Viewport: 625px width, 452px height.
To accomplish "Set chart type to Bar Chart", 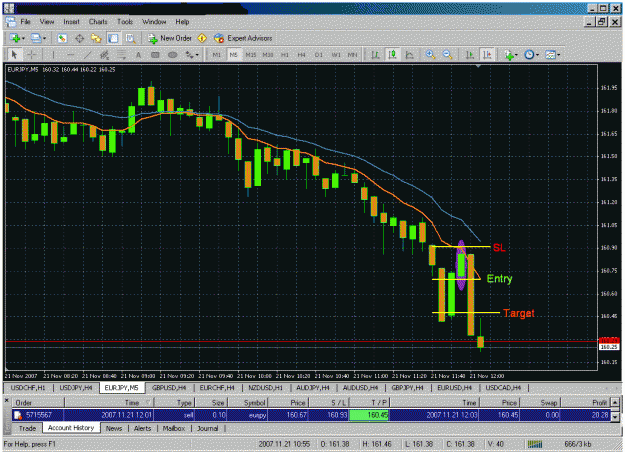I will (x=375, y=55).
